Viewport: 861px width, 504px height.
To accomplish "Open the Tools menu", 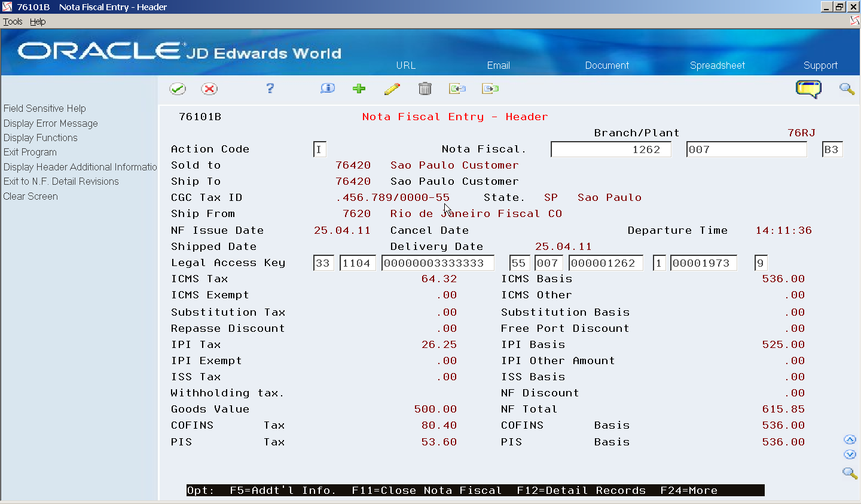I will 13,22.
